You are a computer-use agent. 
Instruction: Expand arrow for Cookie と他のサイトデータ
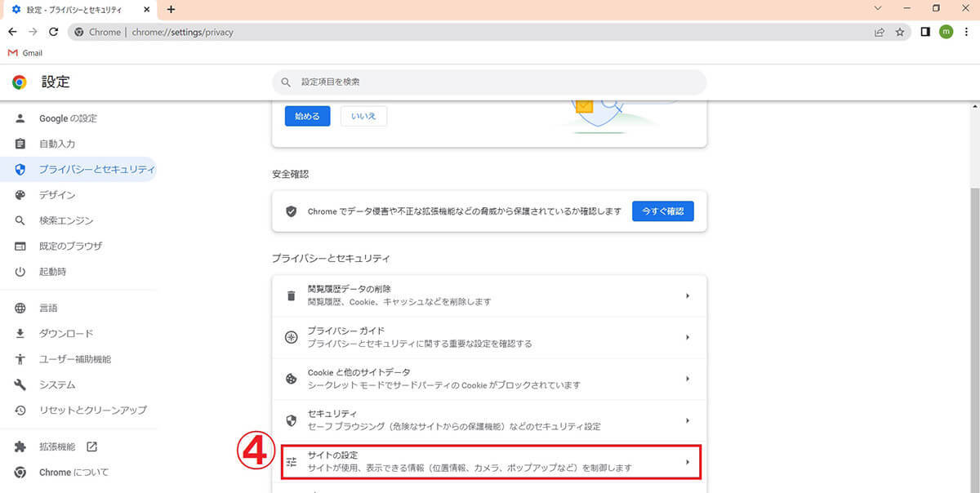tap(688, 379)
